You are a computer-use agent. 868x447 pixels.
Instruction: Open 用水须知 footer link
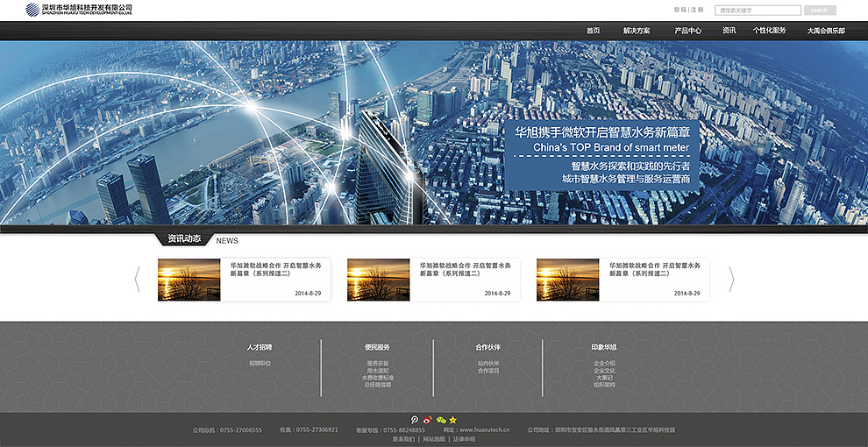[378, 371]
